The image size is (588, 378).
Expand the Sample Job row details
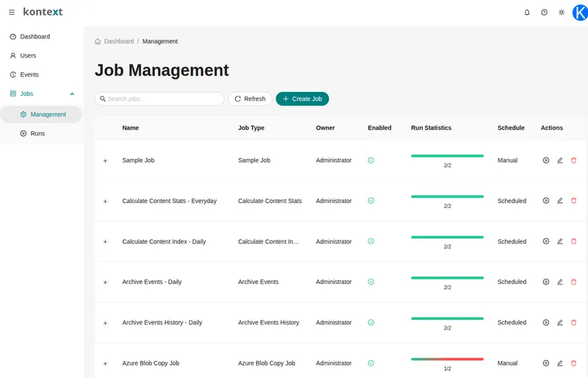[105, 160]
